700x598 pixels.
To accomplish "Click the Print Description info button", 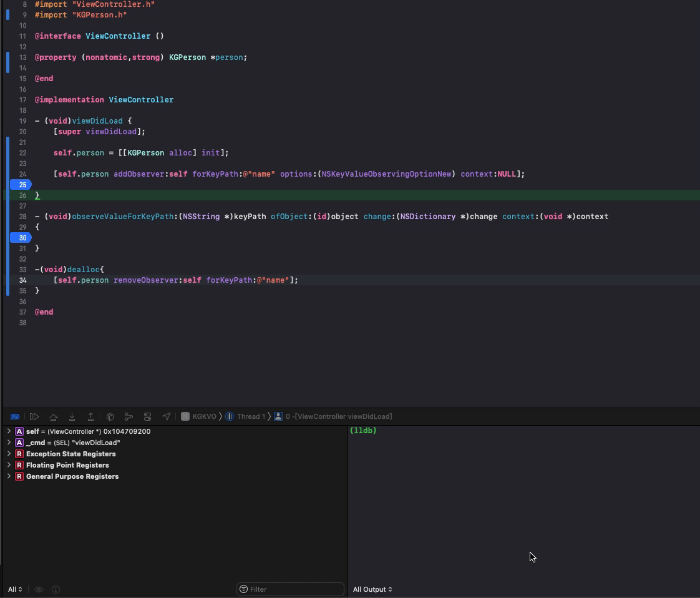I will 56,589.
